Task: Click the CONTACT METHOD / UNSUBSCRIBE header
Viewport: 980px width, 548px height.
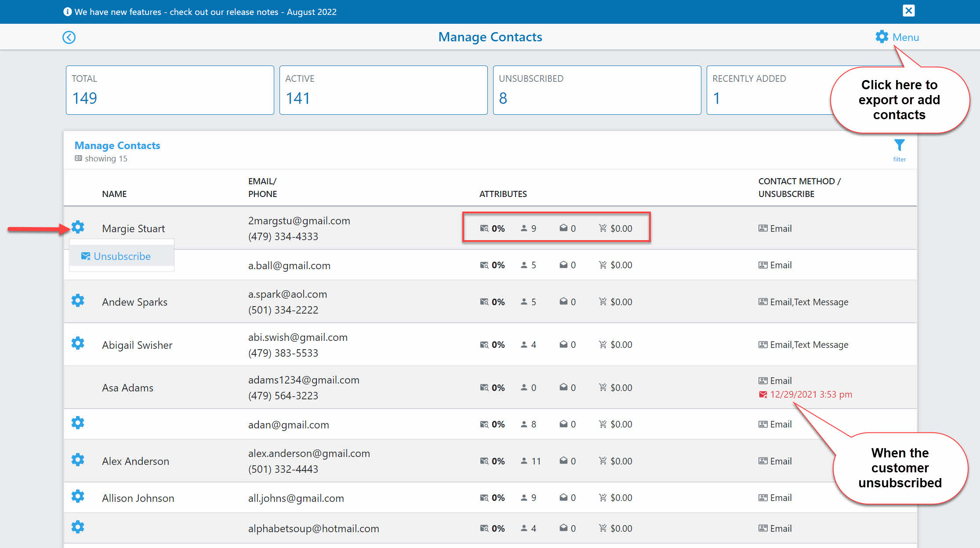Action: pyautogui.click(x=799, y=188)
